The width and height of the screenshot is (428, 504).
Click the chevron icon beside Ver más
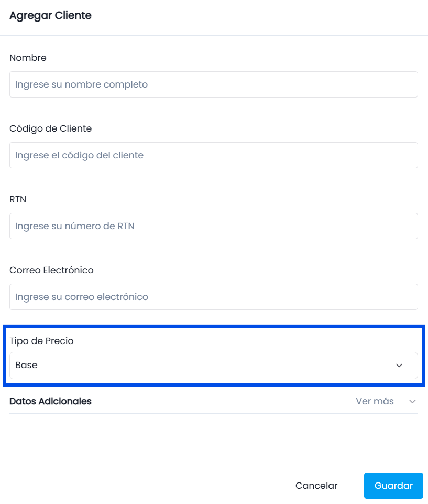[x=413, y=401]
